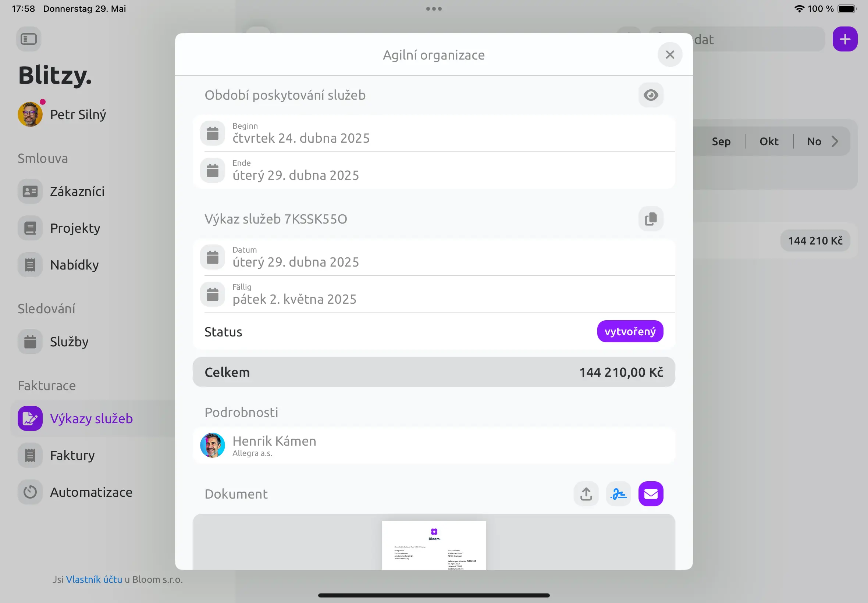Toggle the sidebar panel icon
Viewport: 868px width, 603px height.
tap(29, 39)
